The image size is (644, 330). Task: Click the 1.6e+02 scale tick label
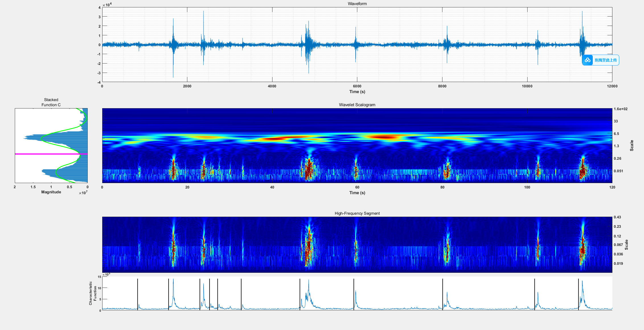(620, 109)
